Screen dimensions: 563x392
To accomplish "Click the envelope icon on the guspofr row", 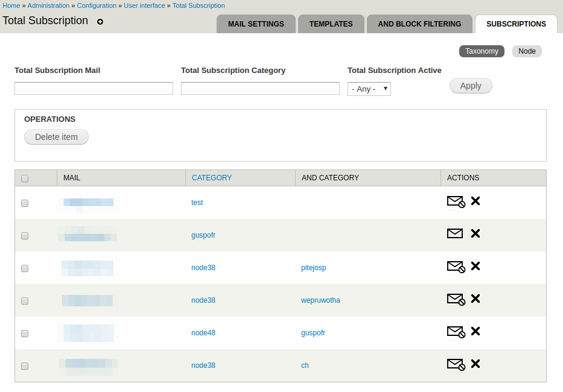I will (455, 233).
